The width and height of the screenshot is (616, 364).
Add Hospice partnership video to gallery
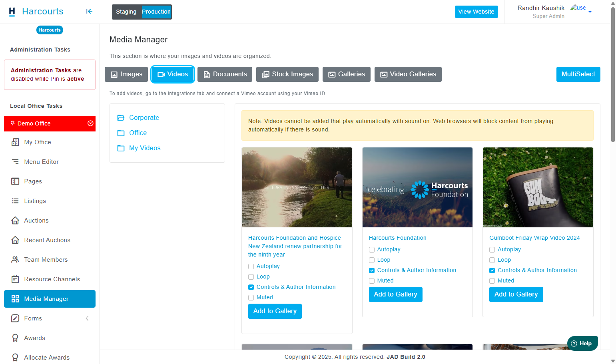[x=275, y=311]
